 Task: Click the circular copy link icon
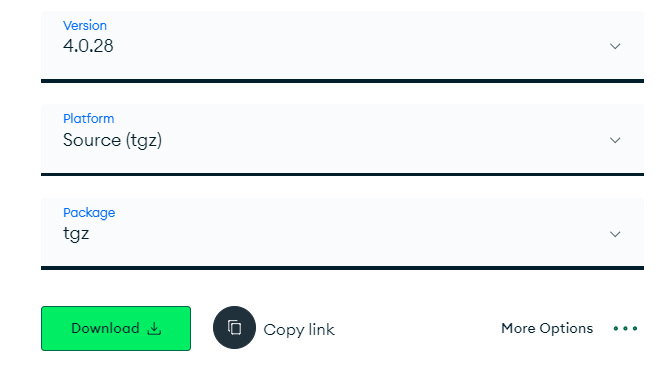coord(235,328)
